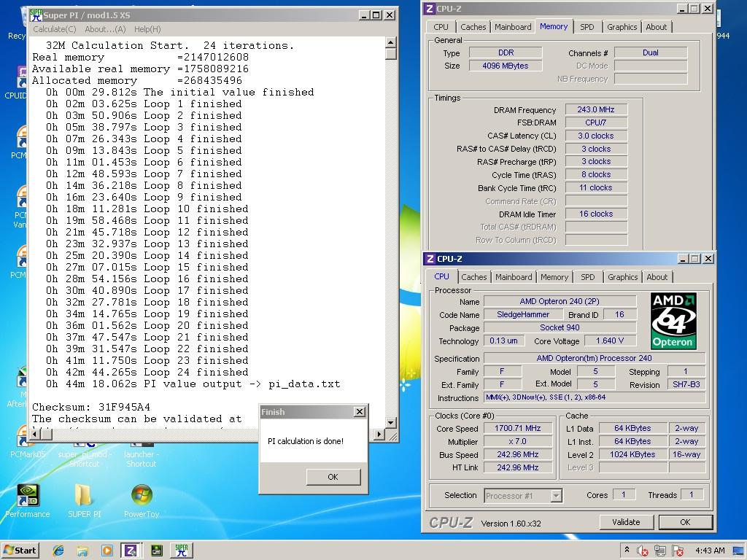Click Validate button in CPU-Z
747x560 pixels.
pyautogui.click(x=626, y=522)
